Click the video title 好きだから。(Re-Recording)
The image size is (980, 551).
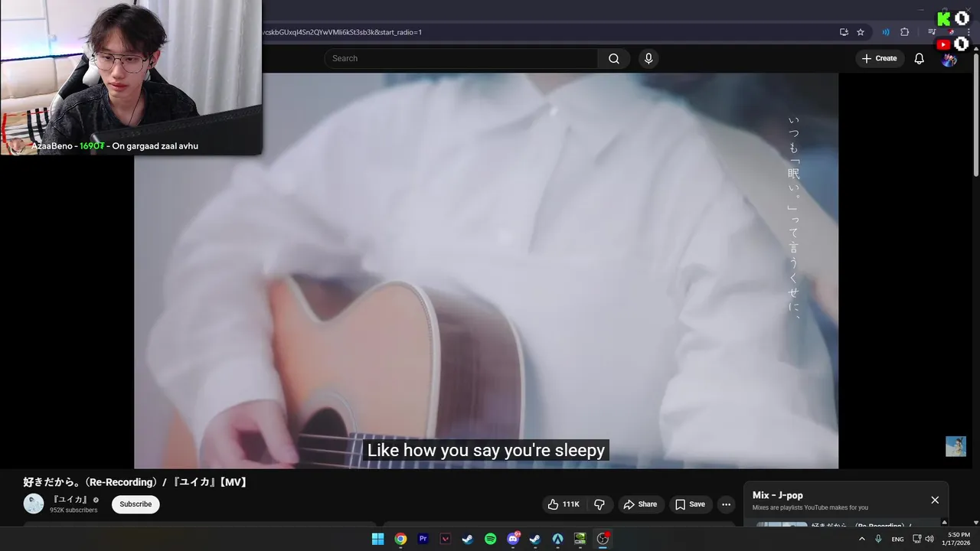pos(136,482)
